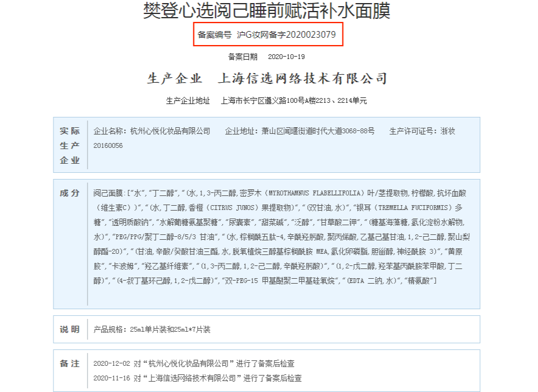Click 产品规格: 25ml单片装和25ml*7片装
This screenshot has height=392, width=538.
click(152, 329)
